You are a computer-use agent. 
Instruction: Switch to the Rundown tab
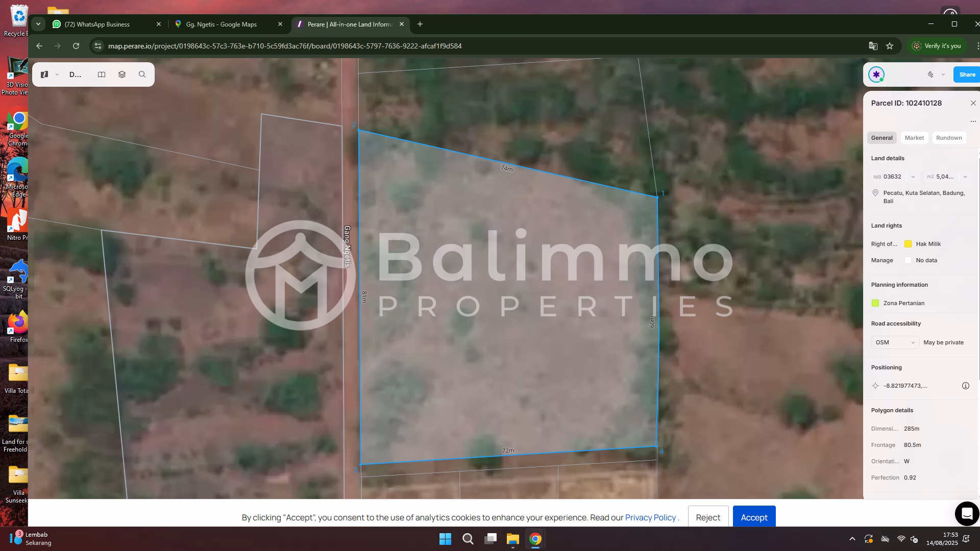click(x=948, y=138)
